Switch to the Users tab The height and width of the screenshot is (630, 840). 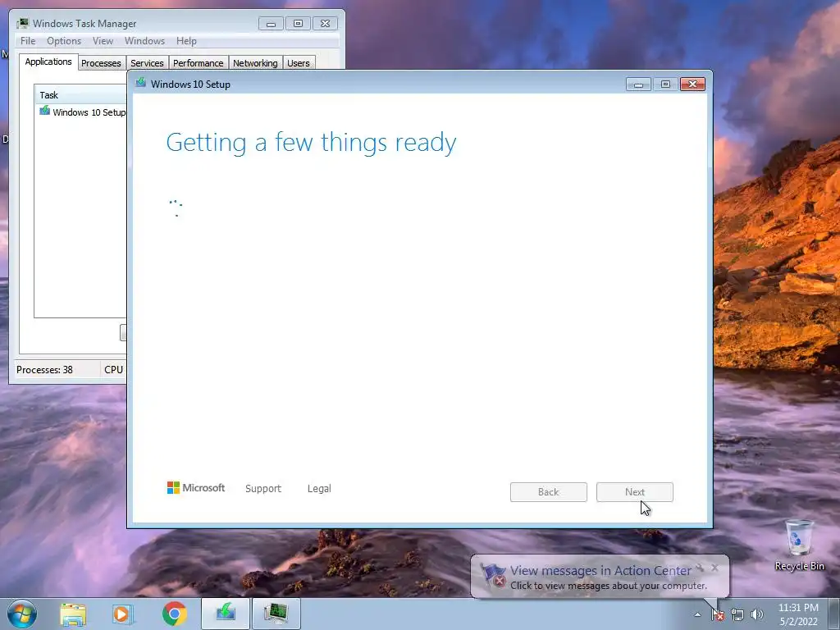click(x=299, y=63)
